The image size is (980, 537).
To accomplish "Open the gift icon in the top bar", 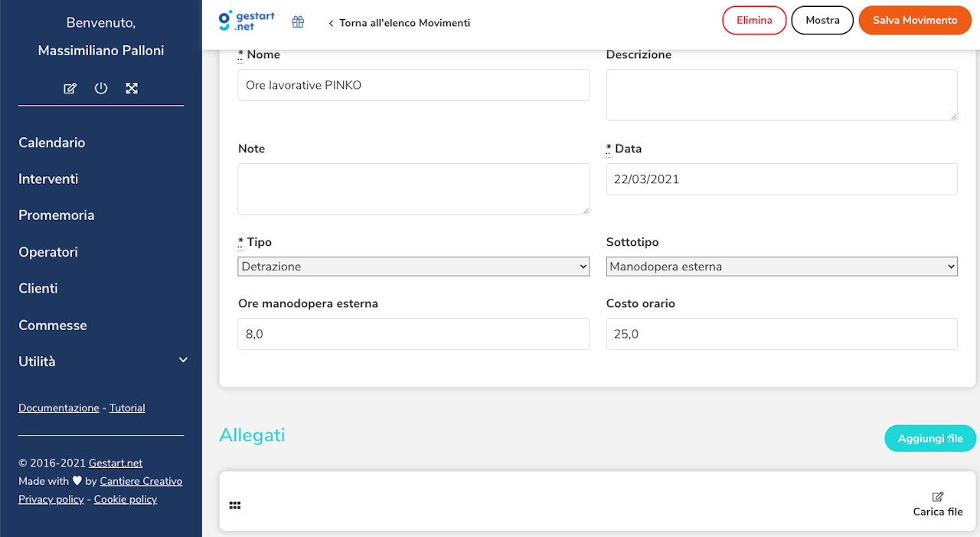I will coord(297,21).
